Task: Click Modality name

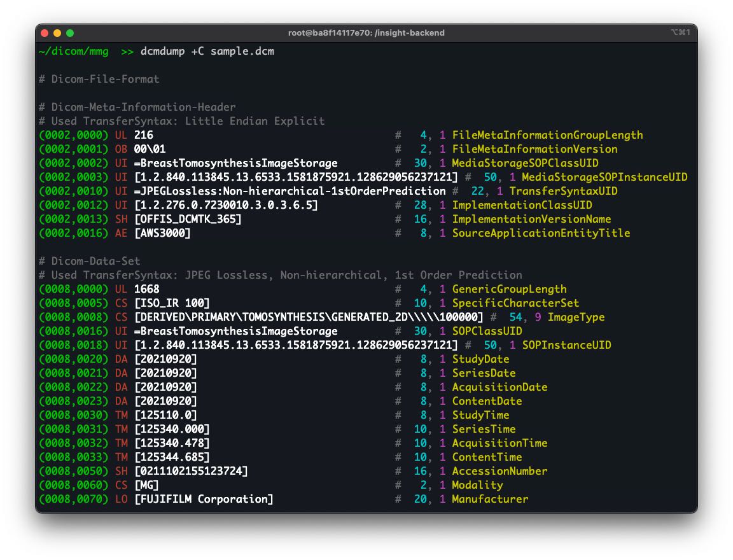Action: [477, 486]
